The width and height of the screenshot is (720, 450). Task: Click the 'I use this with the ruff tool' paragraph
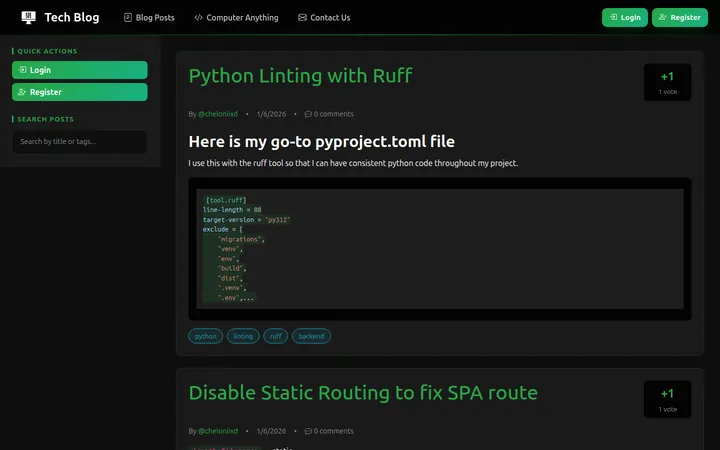(353, 163)
